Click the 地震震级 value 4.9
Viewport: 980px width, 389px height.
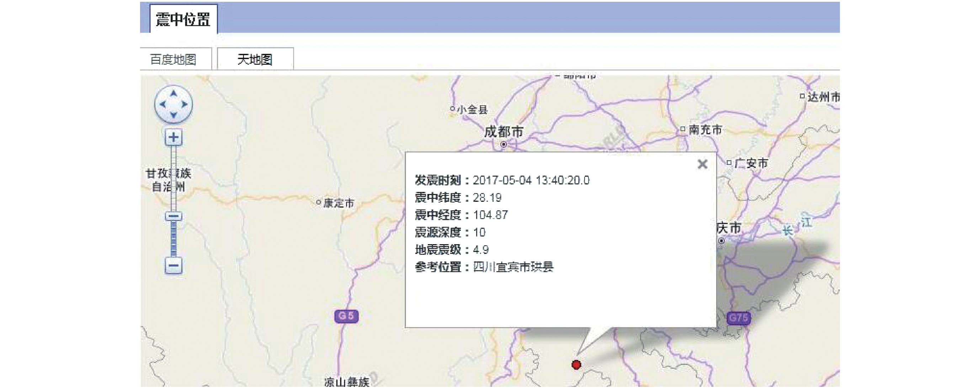480,250
